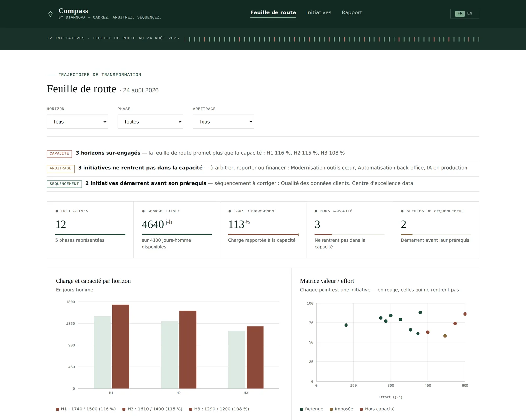Click the H1 red load bar
The width and height of the screenshot is (526, 420).
click(121, 346)
